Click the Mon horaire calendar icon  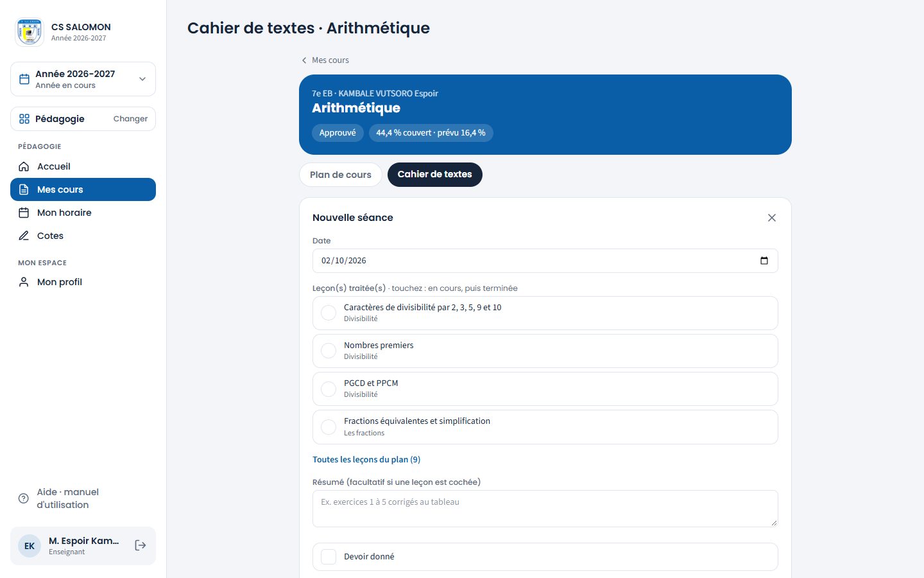24,213
